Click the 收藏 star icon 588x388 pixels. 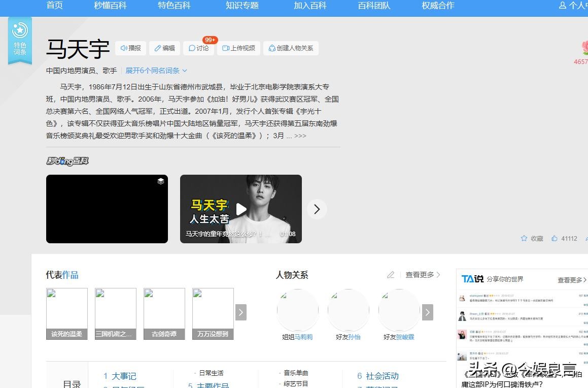pyautogui.click(x=524, y=238)
